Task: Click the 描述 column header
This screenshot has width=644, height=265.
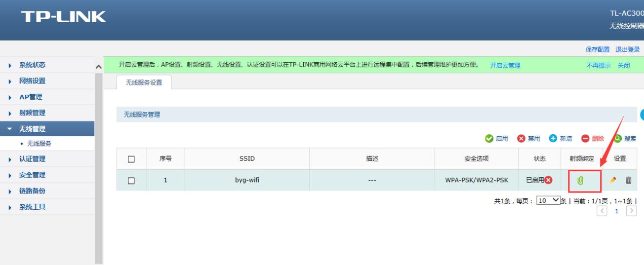Action: point(372,159)
